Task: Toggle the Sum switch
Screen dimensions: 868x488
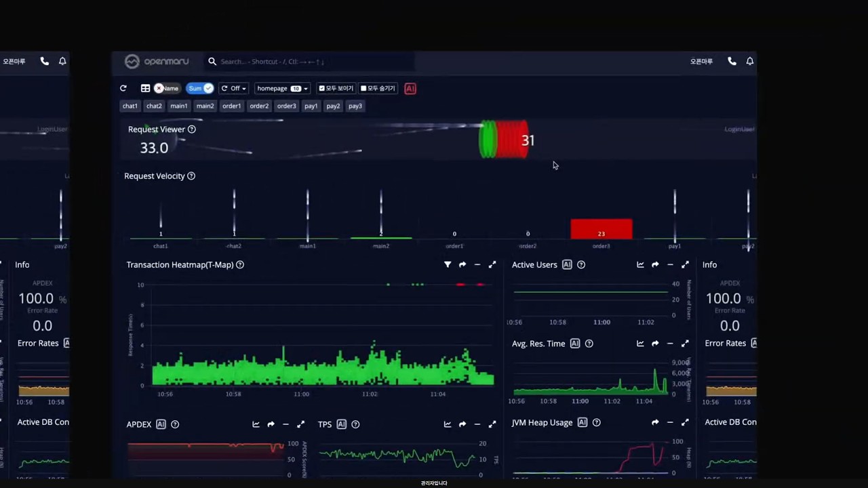Action: pos(200,88)
